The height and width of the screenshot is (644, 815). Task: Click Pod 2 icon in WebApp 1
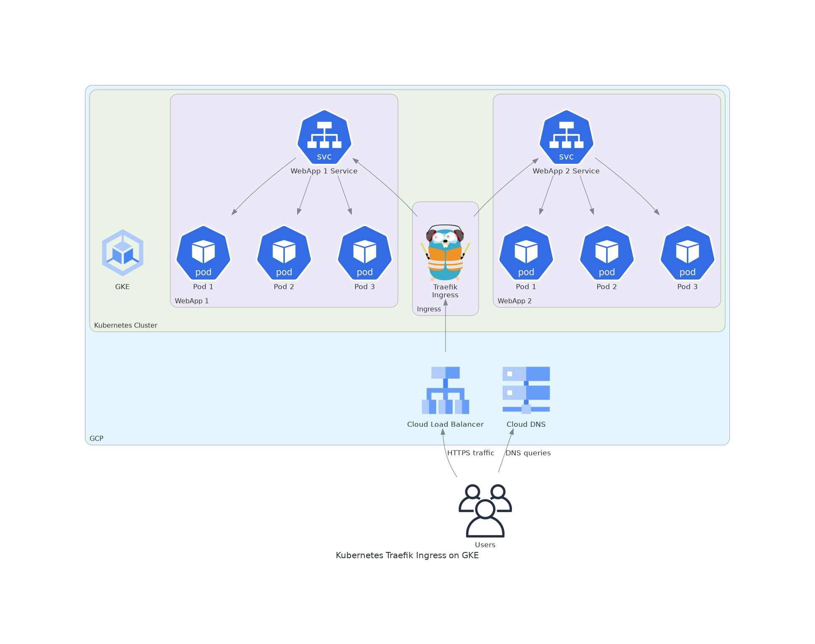click(284, 253)
